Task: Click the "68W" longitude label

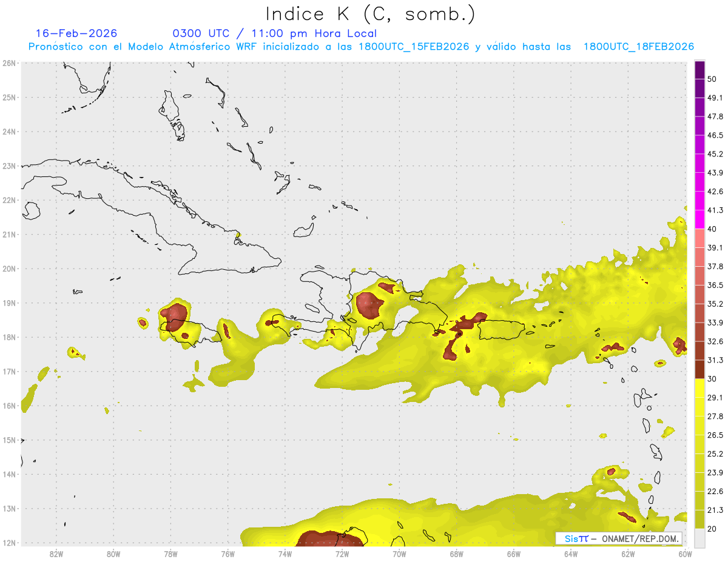Action: pos(457,554)
